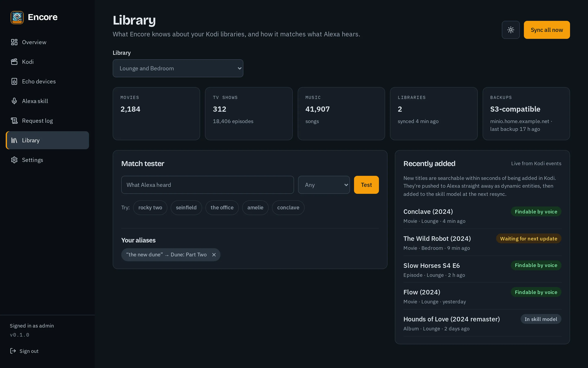Screen dimensions: 588x368
Task: Click synced 4 min ago text
Action: 418,121
